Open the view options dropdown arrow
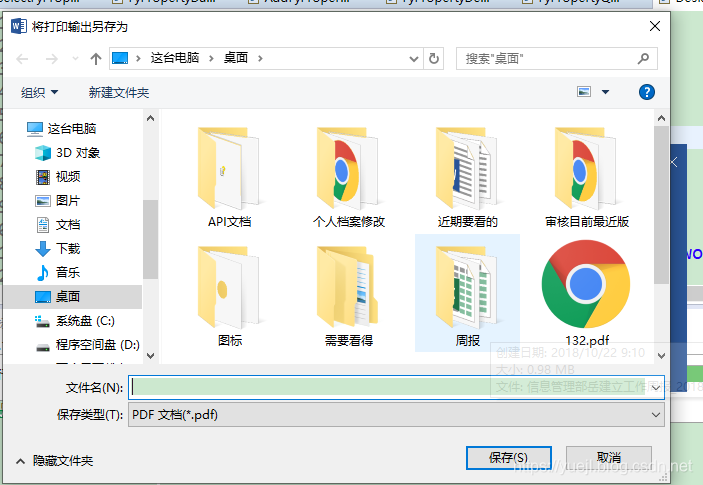 click(x=605, y=92)
